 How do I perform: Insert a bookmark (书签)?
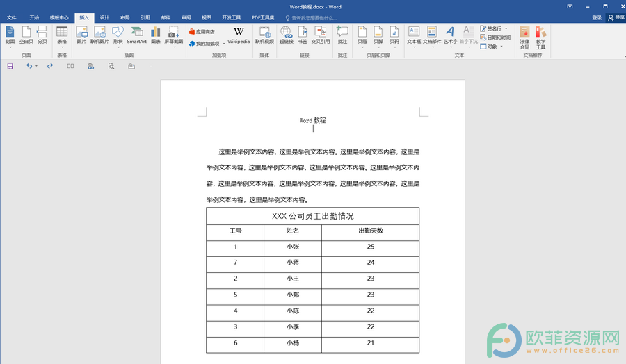click(x=303, y=35)
